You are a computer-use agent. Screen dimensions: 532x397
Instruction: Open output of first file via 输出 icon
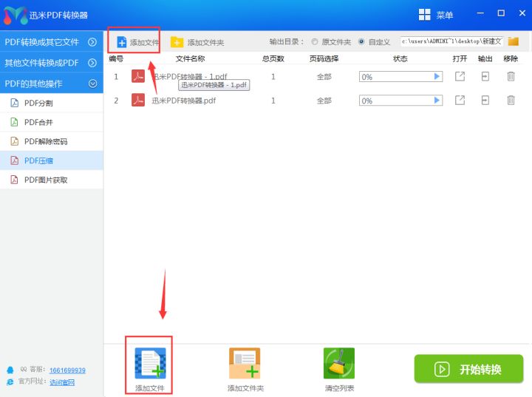tap(485, 77)
